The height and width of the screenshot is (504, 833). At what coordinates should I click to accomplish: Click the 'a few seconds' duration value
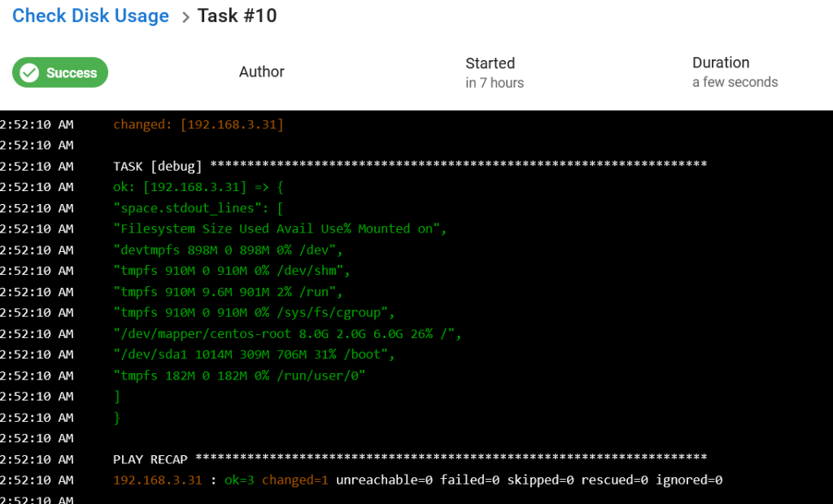(735, 82)
